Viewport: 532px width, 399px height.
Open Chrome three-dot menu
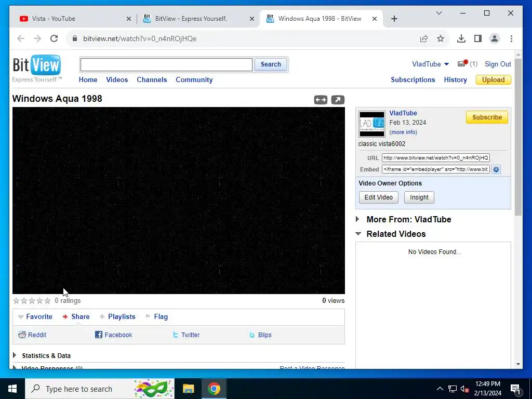[511, 38]
